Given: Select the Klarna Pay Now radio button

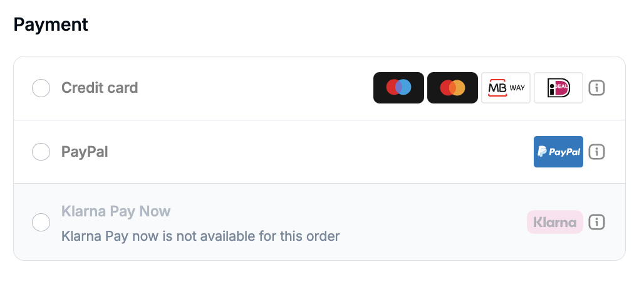Looking at the screenshot, I should [x=41, y=222].
